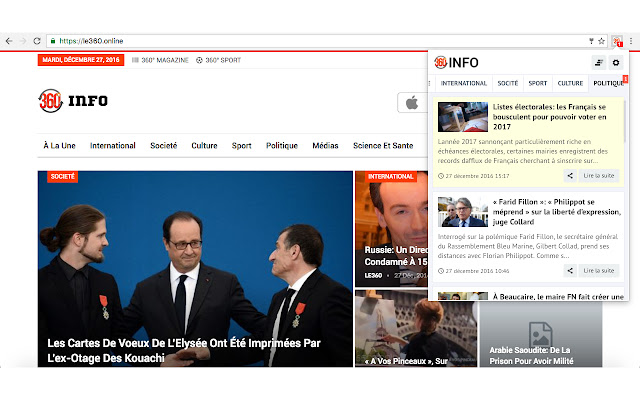Share the Farid Fillon article

point(570,270)
